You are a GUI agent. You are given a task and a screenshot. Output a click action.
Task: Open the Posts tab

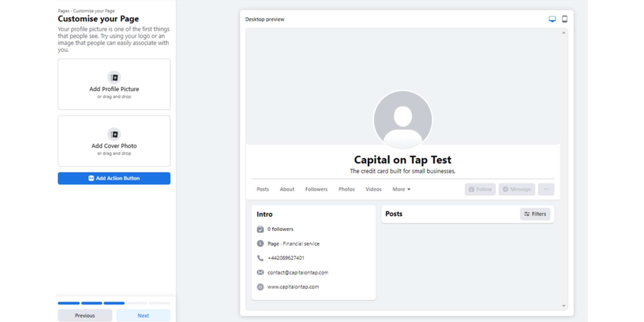coord(263,189)
